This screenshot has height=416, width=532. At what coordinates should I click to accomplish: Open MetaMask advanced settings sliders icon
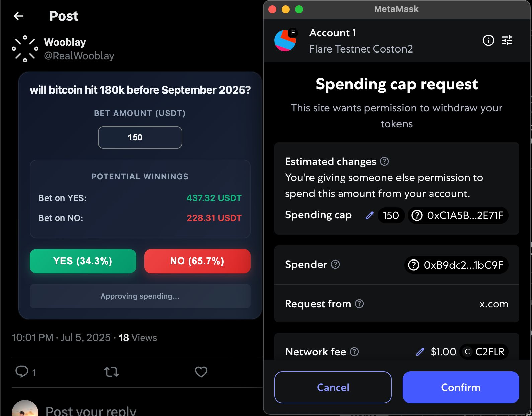(507, 40)
